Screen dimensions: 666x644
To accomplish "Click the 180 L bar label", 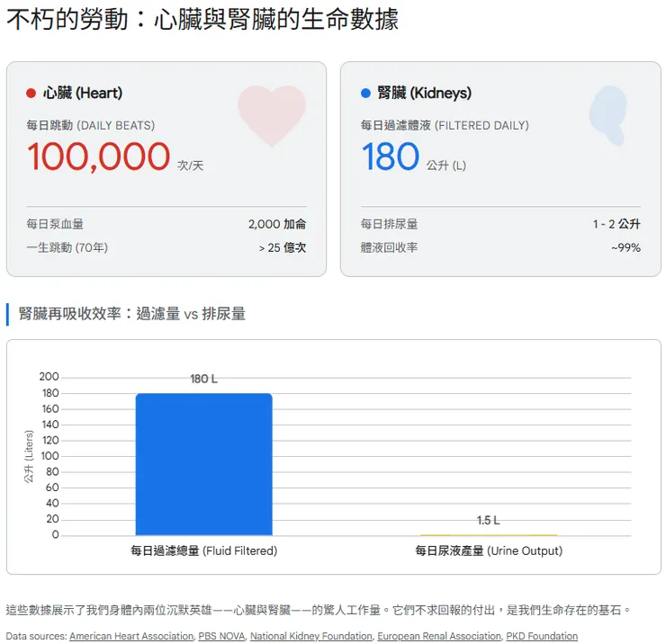I will pos(204,379).
